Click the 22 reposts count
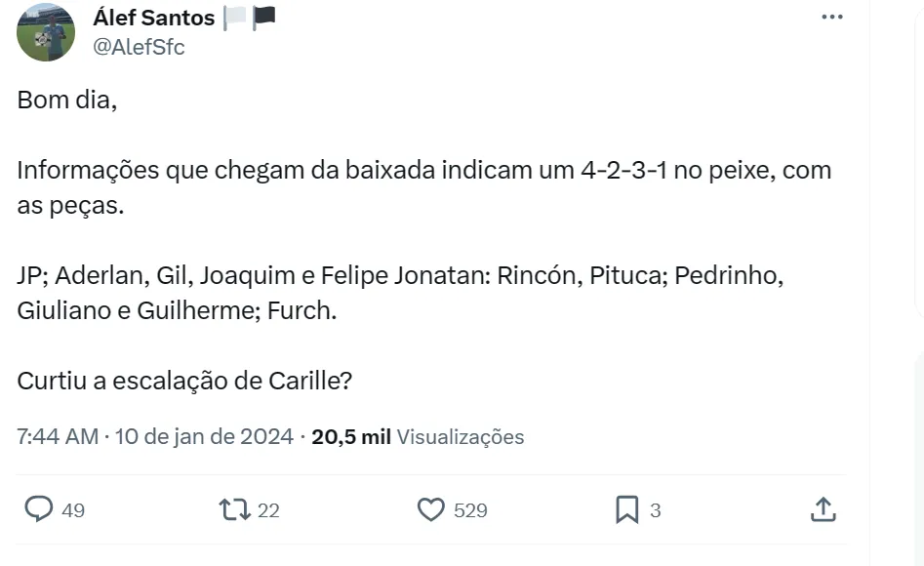The image size is (924, 566). [268, 510]
